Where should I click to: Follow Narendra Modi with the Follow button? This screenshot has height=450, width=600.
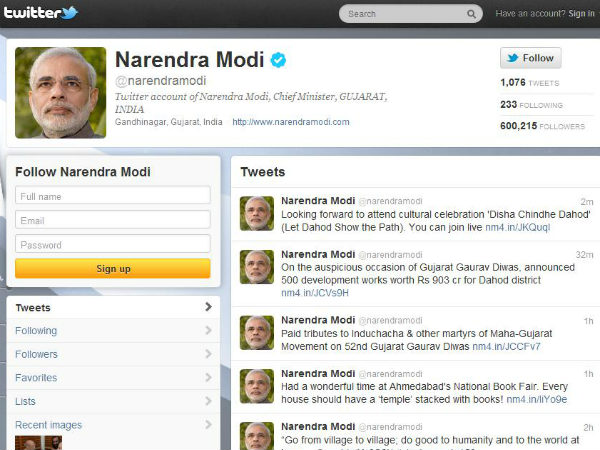pyautogui.click(x=530, y=58)
